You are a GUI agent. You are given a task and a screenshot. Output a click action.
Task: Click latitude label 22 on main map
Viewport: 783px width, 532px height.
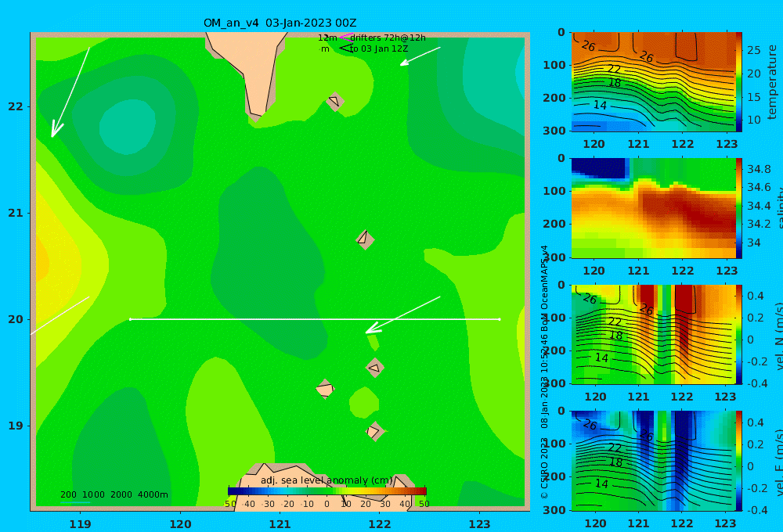16,106
